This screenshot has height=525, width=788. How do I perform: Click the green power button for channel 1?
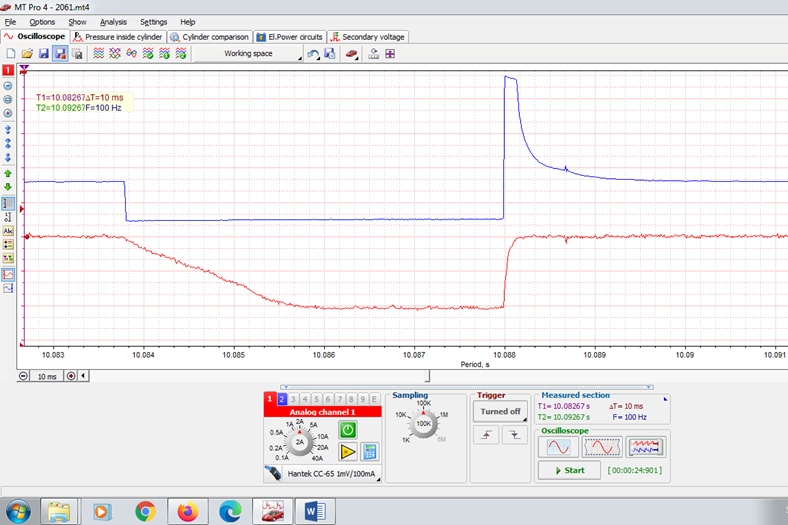tap(347, 429)
